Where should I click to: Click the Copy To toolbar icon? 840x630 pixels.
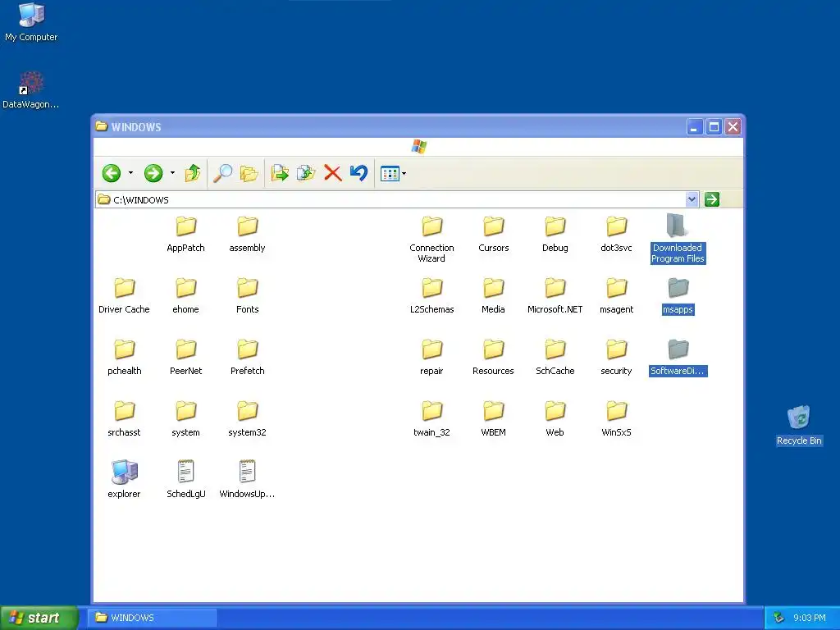(306, 173)
